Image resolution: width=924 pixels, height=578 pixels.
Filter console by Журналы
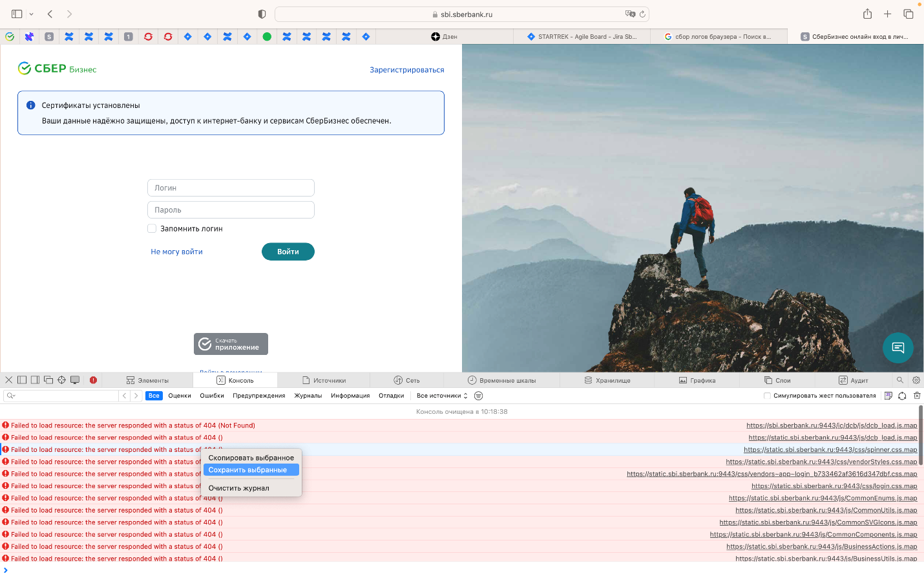(308, 396)
